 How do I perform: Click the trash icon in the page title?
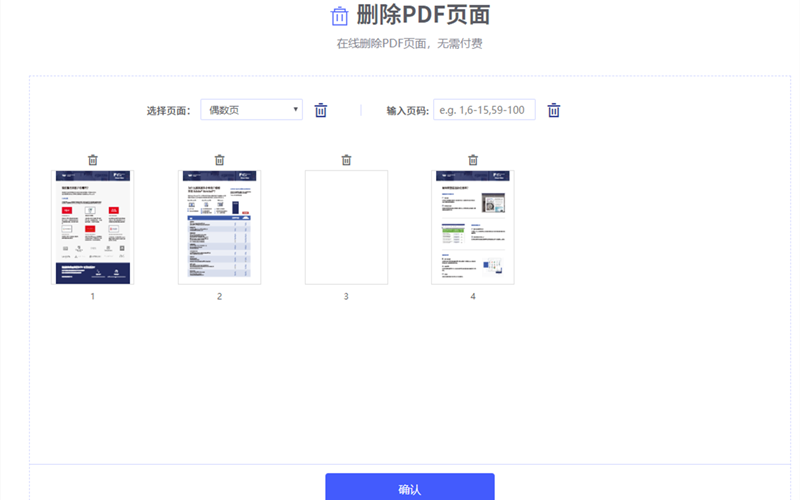pos(340,16)
